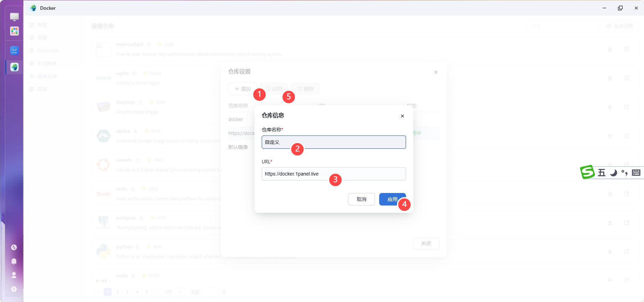Toggle punctuation mode in the IME bar
Viewport: 644px width, 302px height.
coord(624,173)
